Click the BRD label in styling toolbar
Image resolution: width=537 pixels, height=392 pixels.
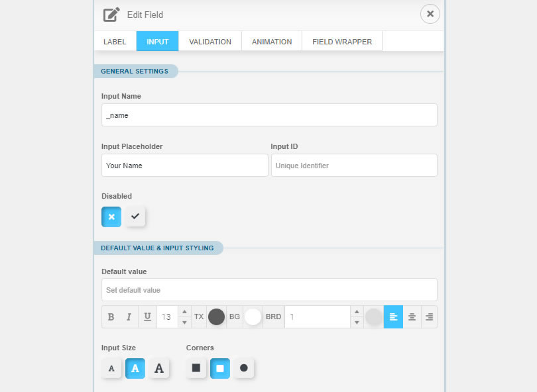coord(273,317)
